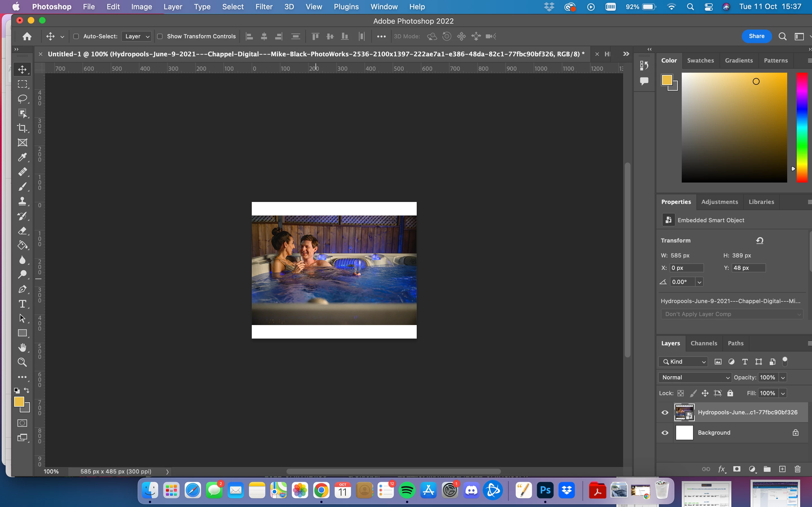The height and width of the screenshot is (507, 812).
Task: Click the foreground color swatch in Color panel
Action: 667,80
